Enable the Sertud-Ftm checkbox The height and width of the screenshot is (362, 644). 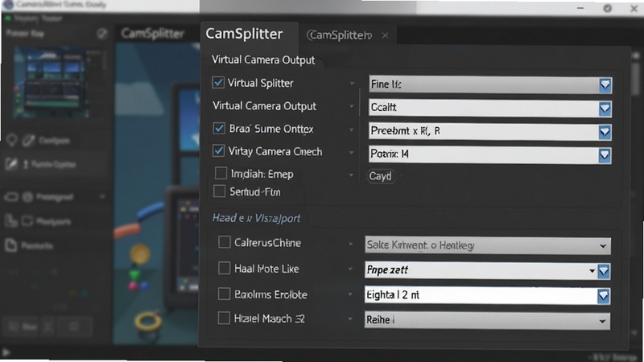pyautogui.click(x=220, y=191)
